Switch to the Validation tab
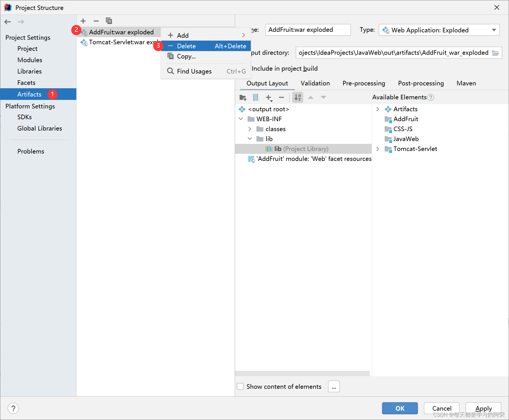509x420 pixels. 315,83
